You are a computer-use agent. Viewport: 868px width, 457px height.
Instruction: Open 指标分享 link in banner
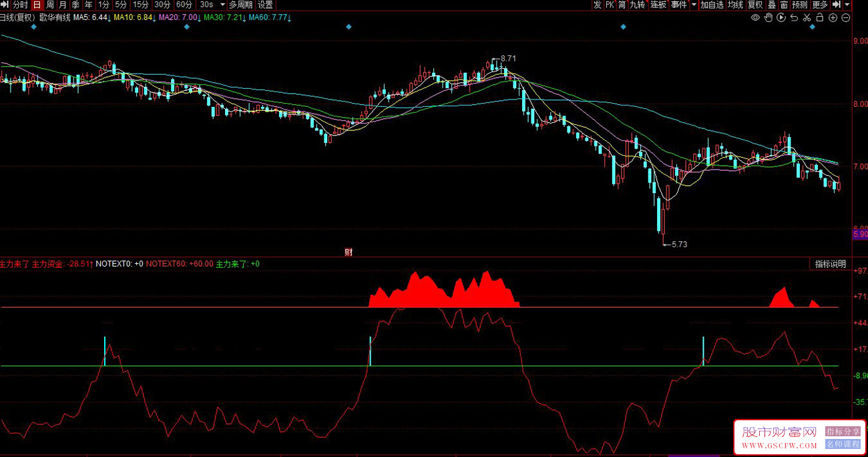843,432
